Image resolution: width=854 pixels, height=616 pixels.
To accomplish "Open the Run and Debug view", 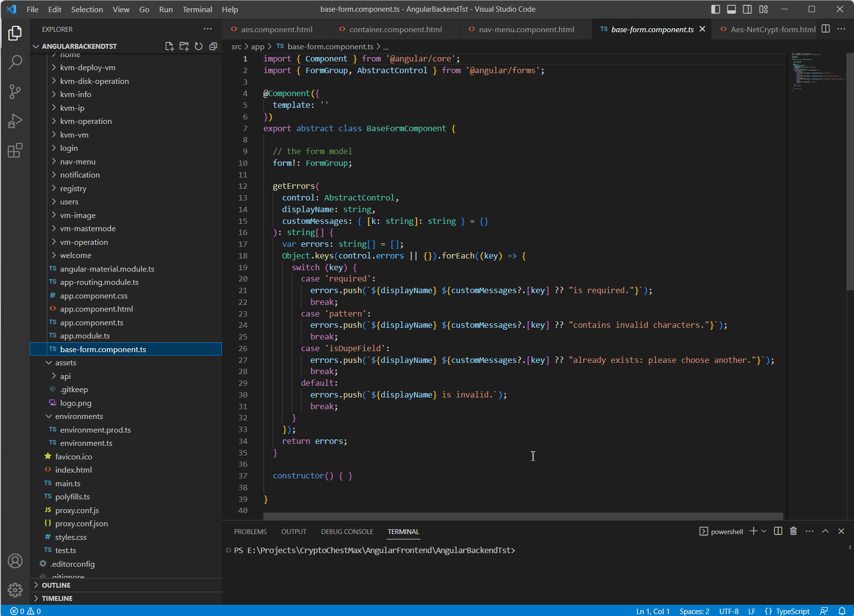I will [15, 121].
